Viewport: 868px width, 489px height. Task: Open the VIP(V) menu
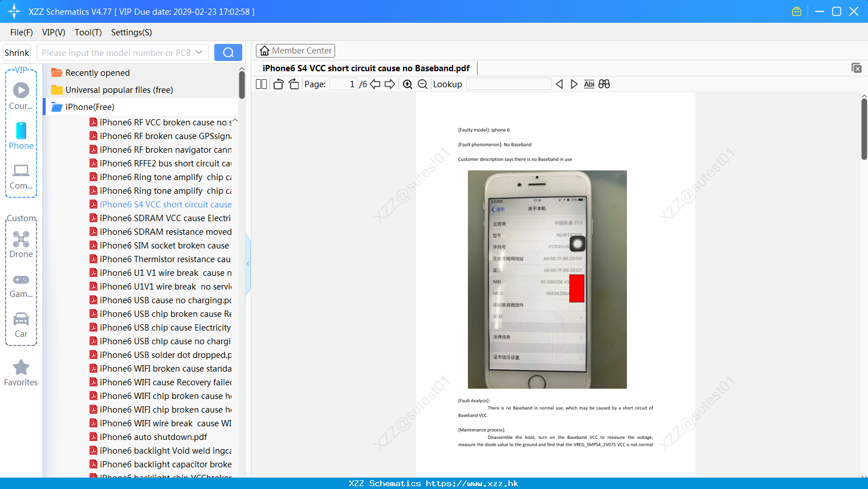click(54, 32)
